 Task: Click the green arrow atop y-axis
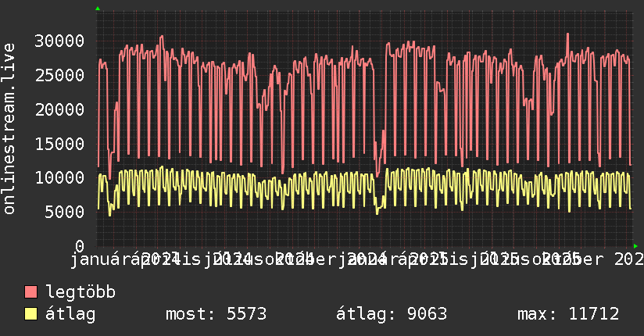click(98, 9)
